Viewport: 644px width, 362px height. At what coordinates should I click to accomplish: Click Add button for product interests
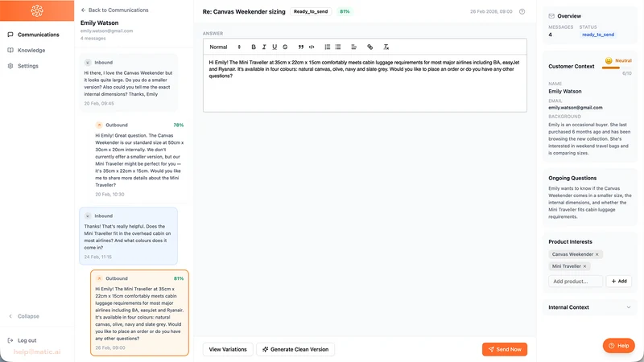(x=619, y=281)
